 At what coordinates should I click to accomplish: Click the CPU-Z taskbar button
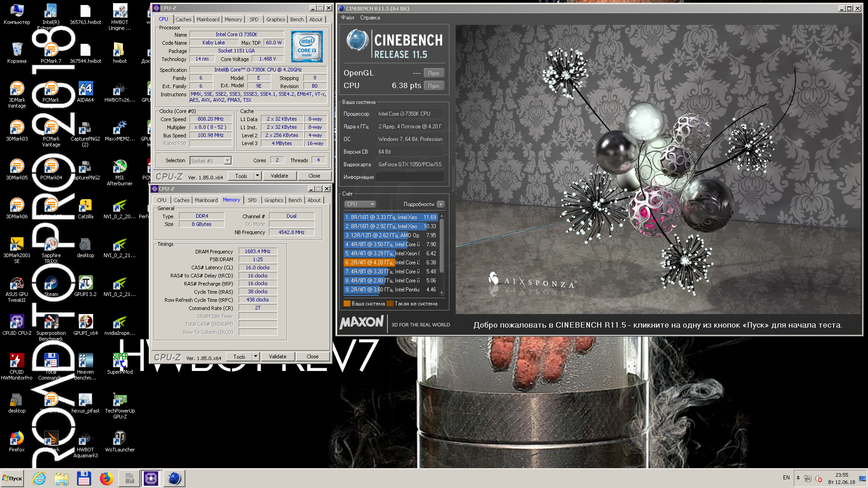pos(151,478)
